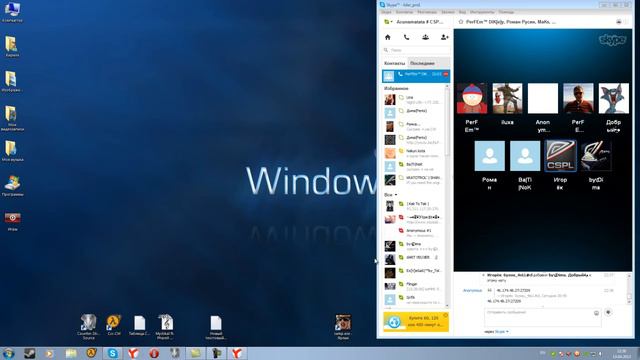The width and height of the screenshot is (640, 360).
Task: Click the taskbar clock
Action: pos(622,353)
